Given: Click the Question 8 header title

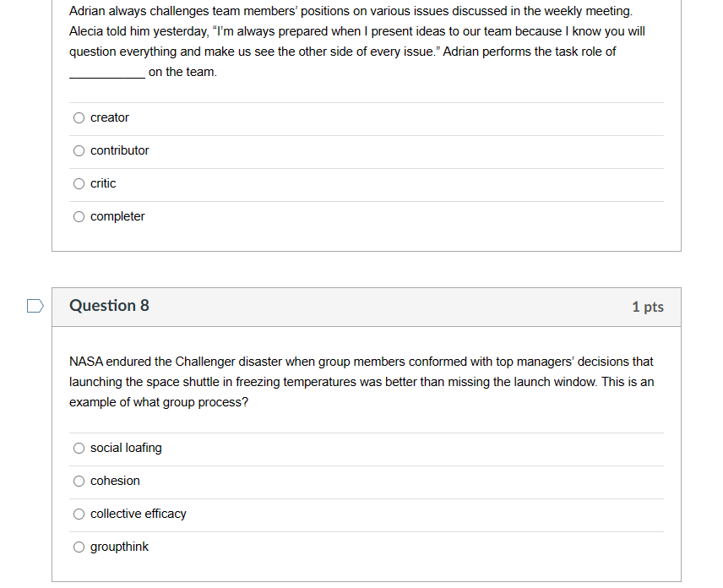Looking at the screenshot, I should [109, 306].
